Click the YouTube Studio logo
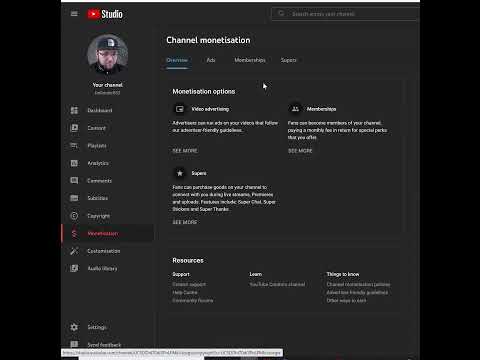This screenshot has width=480, height=360. [x=105, y=14]
